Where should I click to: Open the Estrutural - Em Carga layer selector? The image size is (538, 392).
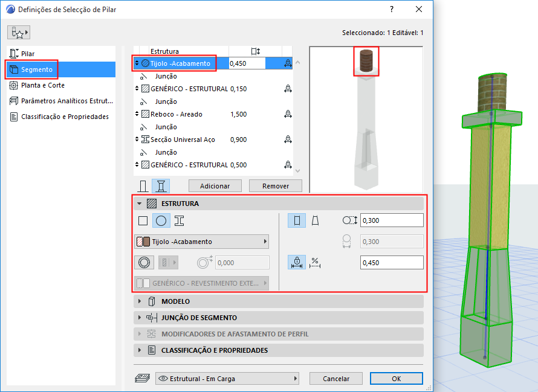click(x=227, y=378)
